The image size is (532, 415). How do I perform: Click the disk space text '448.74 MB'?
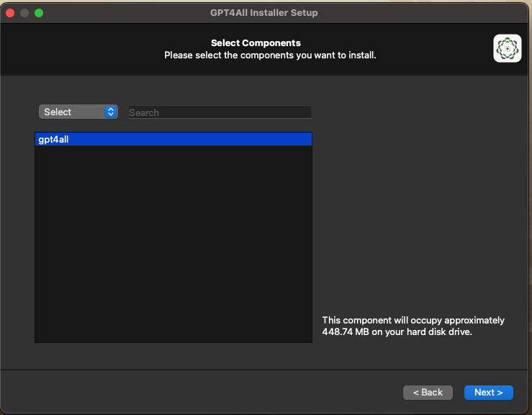[346, 332]
